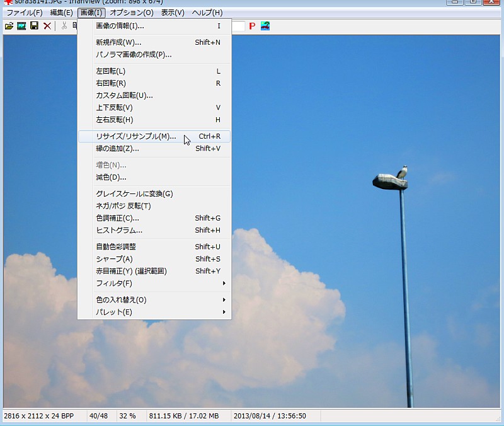Select 減色(D)... menu entry
This screenshot has height=426, width=504.
154,177
